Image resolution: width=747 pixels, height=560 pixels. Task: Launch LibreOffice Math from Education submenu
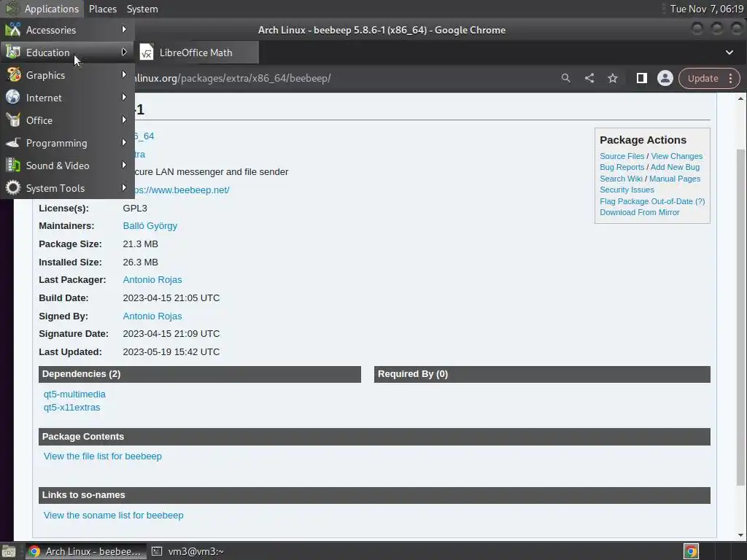click(197, 52)
